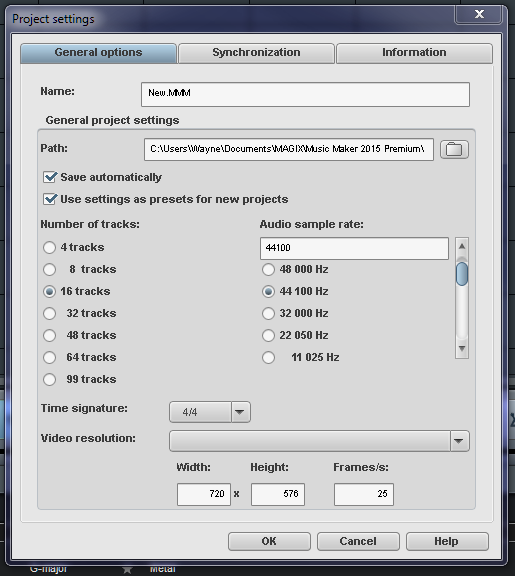Image resolution: width=515 pixels, height=576 pixels.
Task: Switch to the Synchronization tab
Action: [x=256, y=53]
